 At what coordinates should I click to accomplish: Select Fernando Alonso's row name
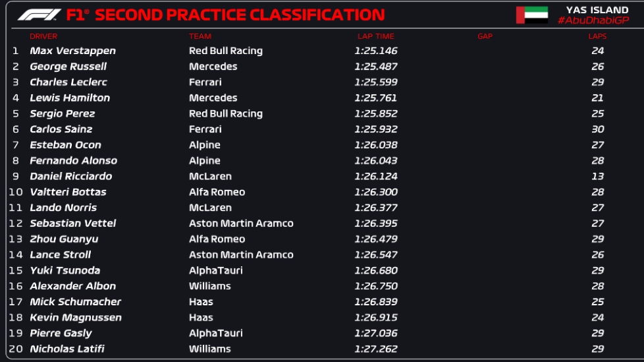74,160
